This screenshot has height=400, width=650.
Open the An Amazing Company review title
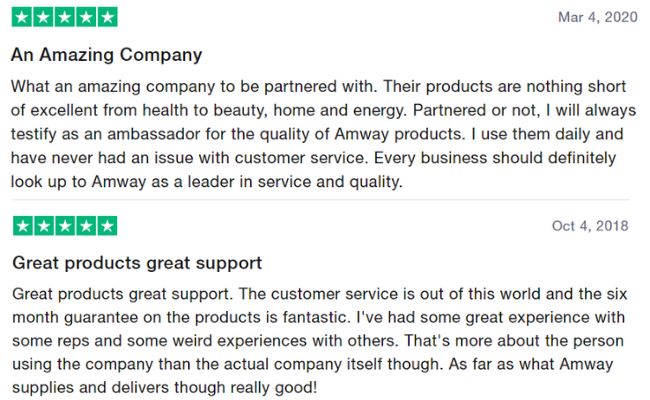click(107, 55)
